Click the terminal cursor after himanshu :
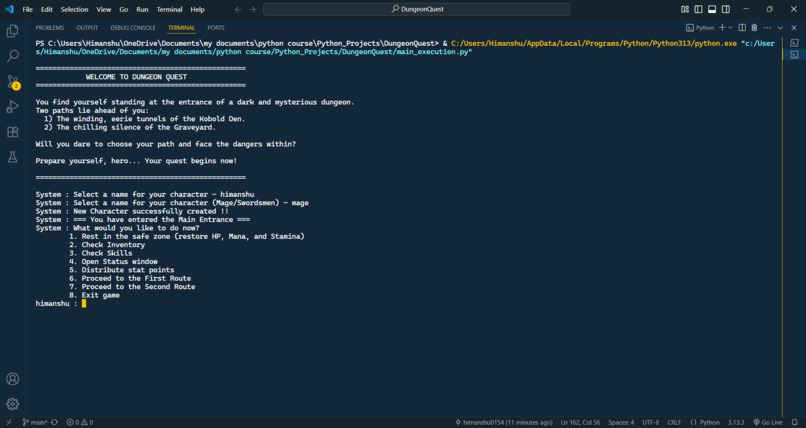This screenshot has width=806, height=428. (x=84, y=304)
